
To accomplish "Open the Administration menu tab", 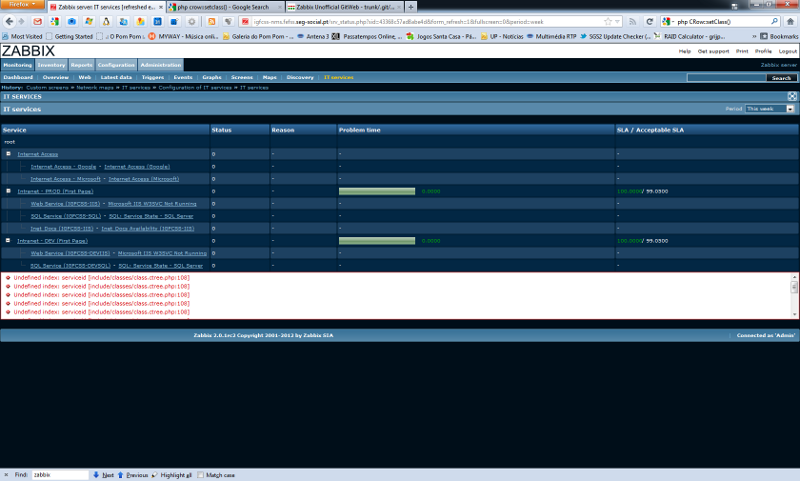I will 160,65.
